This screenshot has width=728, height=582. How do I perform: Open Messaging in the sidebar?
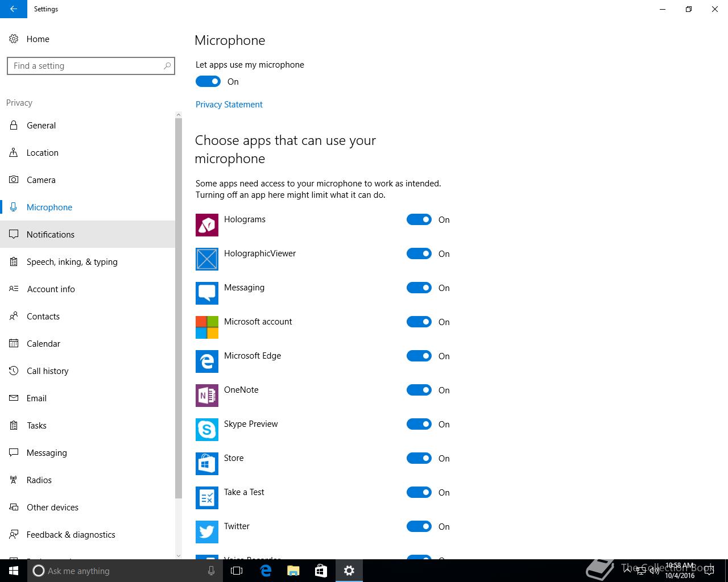tap(88, 452)
